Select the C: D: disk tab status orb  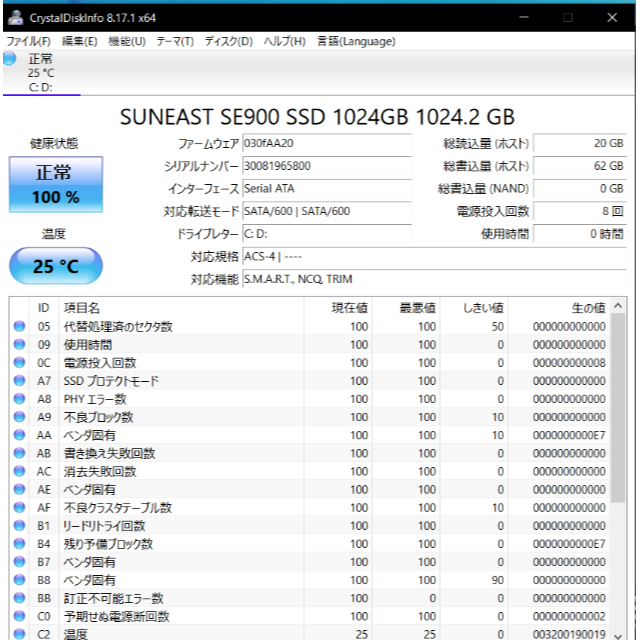pos(10,58)
